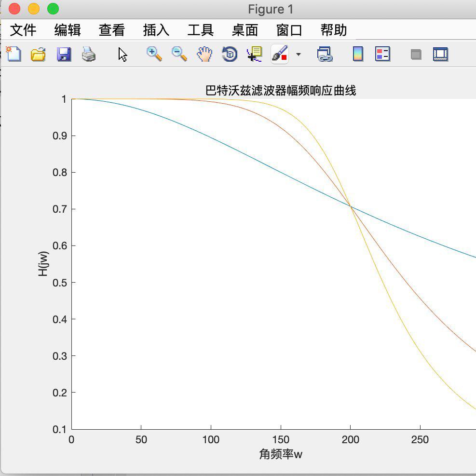Create a new figure with toolbar icon
Image resolution: width=476 pixels, height=476 pixels.
[x=14, y=54]
